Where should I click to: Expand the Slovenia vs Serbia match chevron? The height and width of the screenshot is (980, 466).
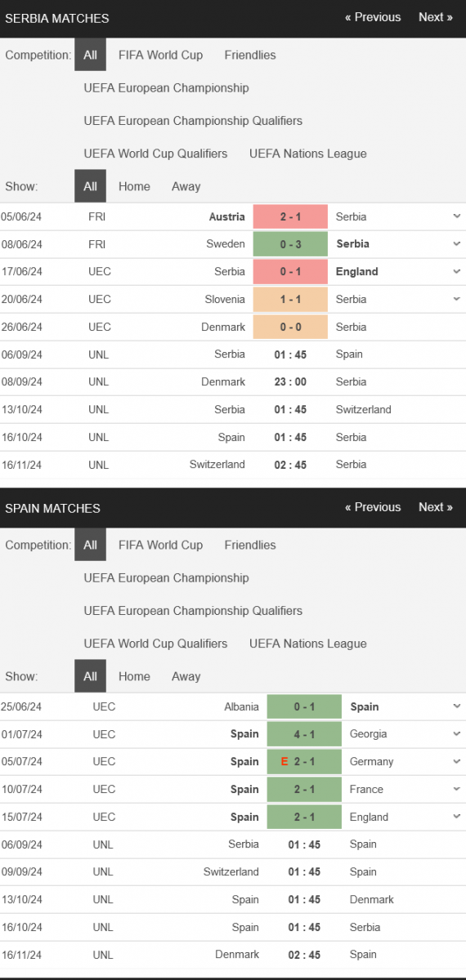(455, 299)
